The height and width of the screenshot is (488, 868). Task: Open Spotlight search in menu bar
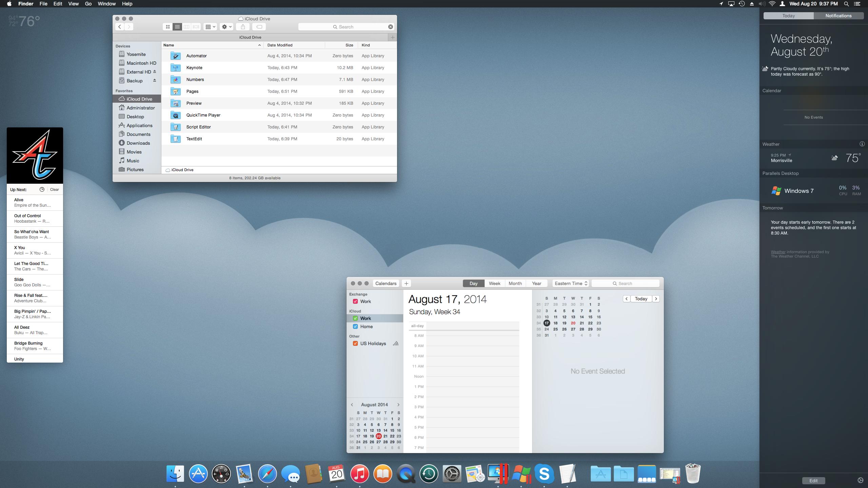click(846, 4)
